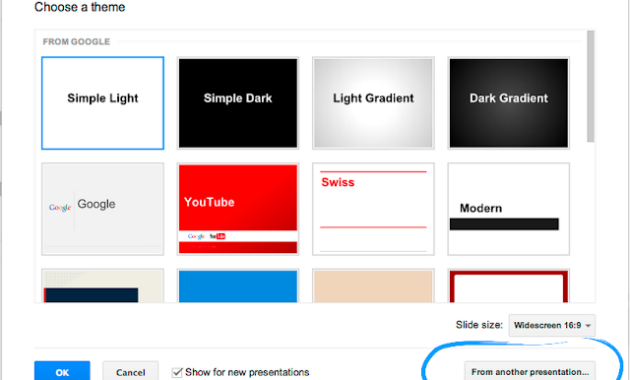The image size is (630, 380).
Task: Toggle Show for new presentations checkbox
Action: pos(177,372)
